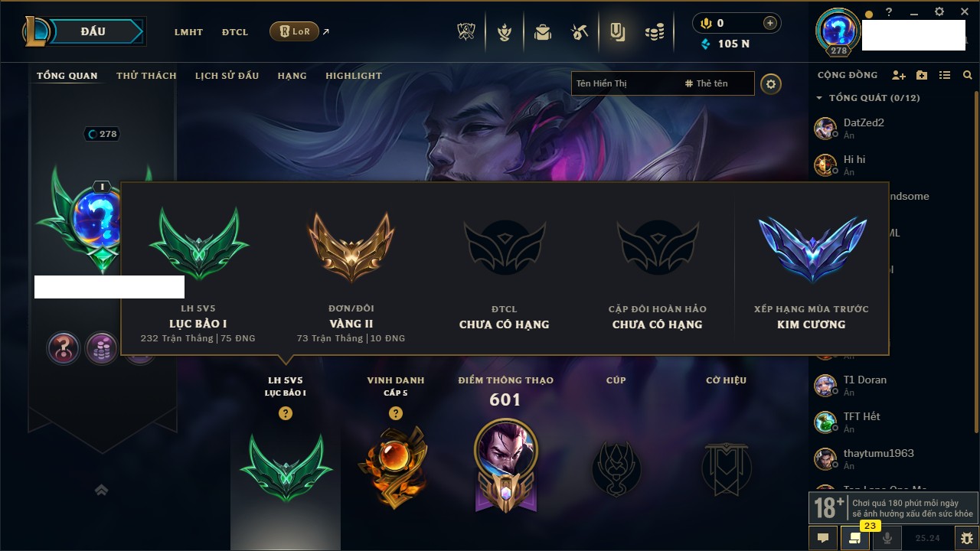Image resolution: width=980 pixels, height=551 pixels.
Task: Open LH 5V5 rank help question mark
Action: [286, 413]
